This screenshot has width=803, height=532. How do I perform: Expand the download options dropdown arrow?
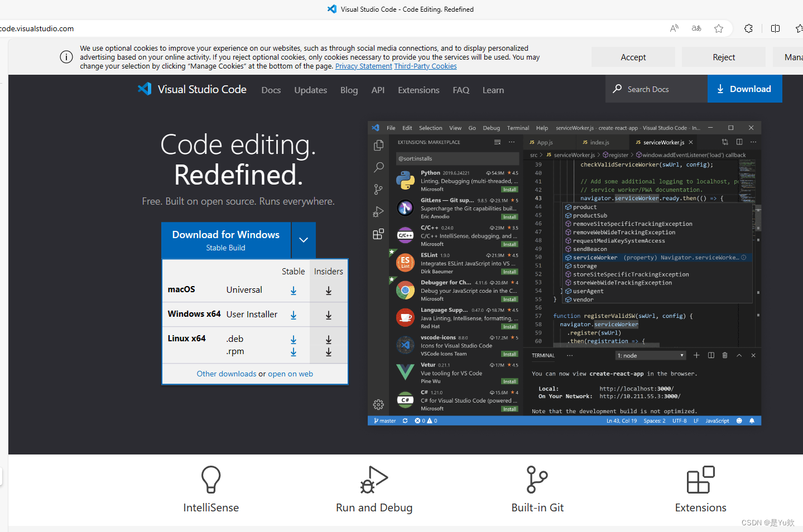(x=304, y=240)
